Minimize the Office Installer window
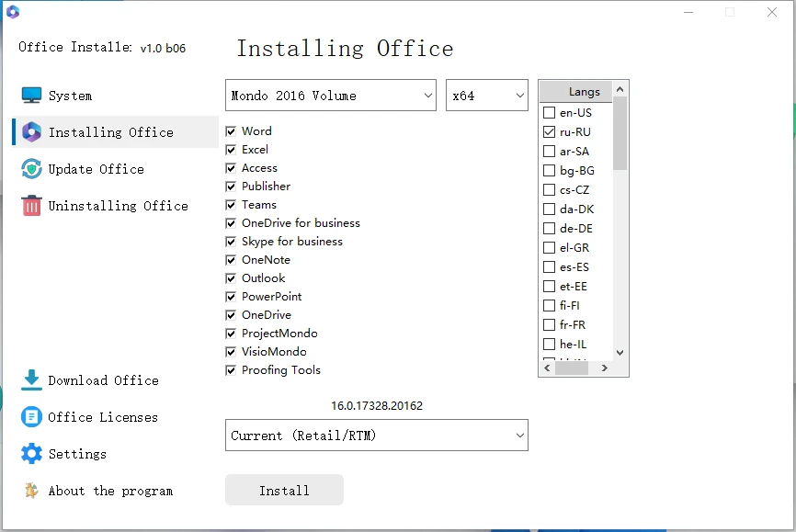Viewport: 796px width, 532px height. coord(688,12)
